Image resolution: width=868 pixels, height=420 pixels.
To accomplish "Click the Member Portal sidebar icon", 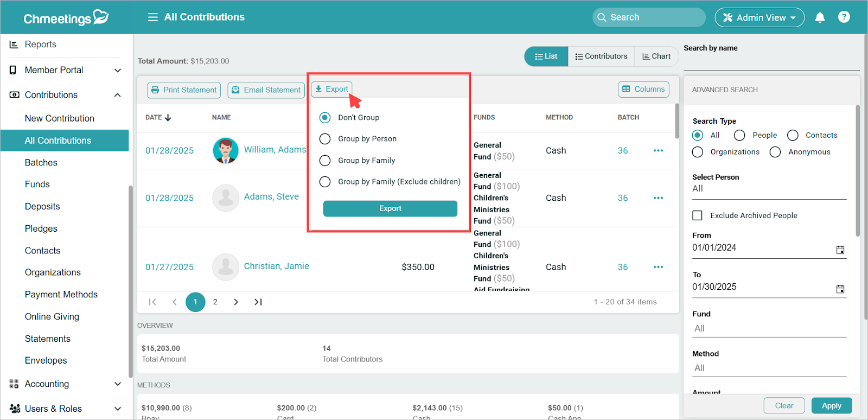I will click(13, 70).
